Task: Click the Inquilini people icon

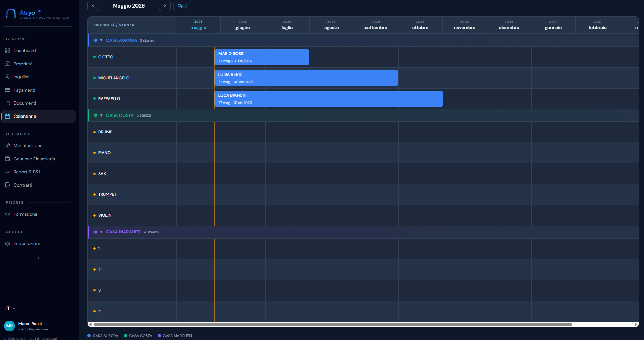Action: [x=8, y=77]
